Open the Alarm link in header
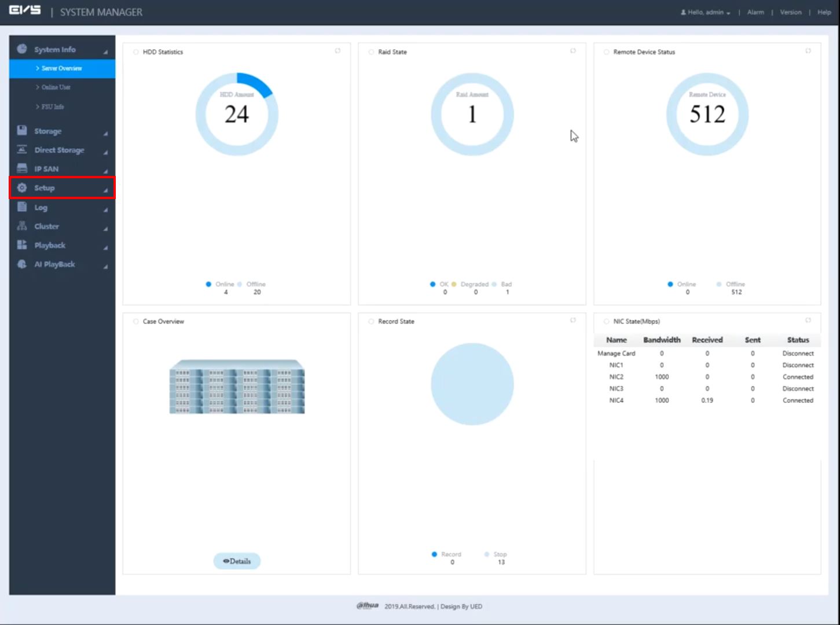840x625 pixels. coord(755,12)
